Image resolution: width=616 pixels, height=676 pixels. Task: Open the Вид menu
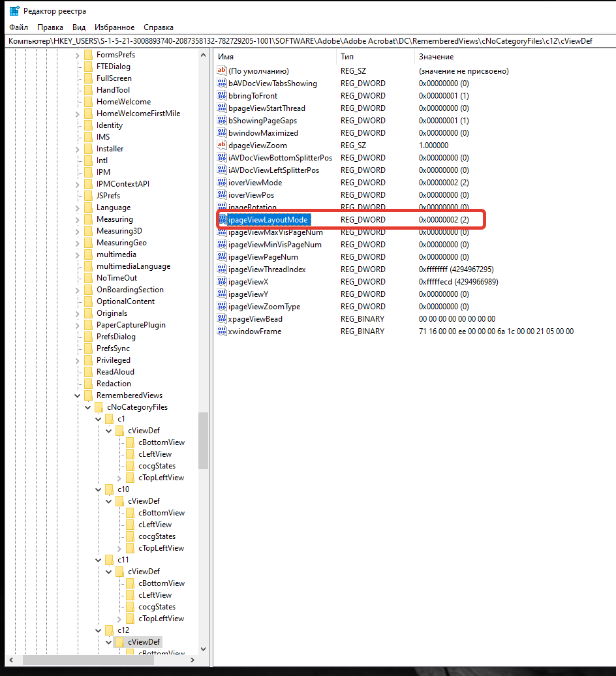[x=79, y=27]
